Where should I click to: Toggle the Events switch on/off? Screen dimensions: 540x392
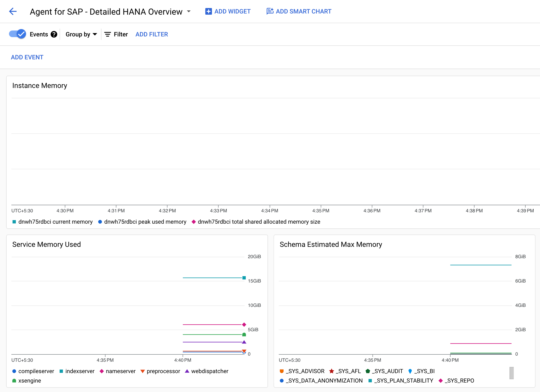coord(17,34)
